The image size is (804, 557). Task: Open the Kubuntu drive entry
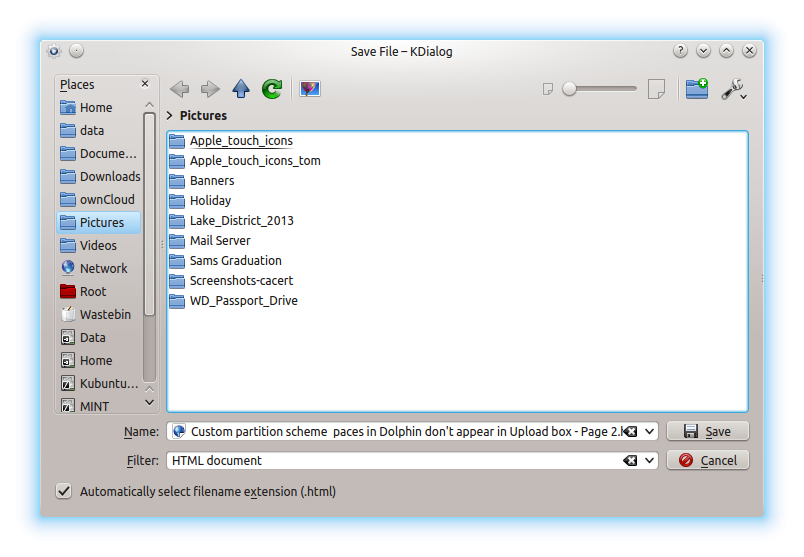coord(99,384)
